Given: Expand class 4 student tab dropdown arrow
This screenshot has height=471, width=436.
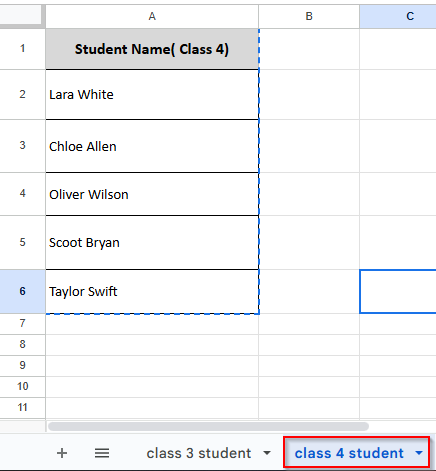Looking at the screenshot, I should [x=419, y=453].
